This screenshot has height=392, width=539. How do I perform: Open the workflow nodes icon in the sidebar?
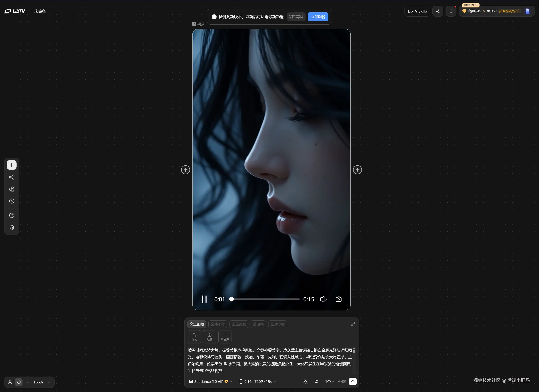[x=11, y=177]
